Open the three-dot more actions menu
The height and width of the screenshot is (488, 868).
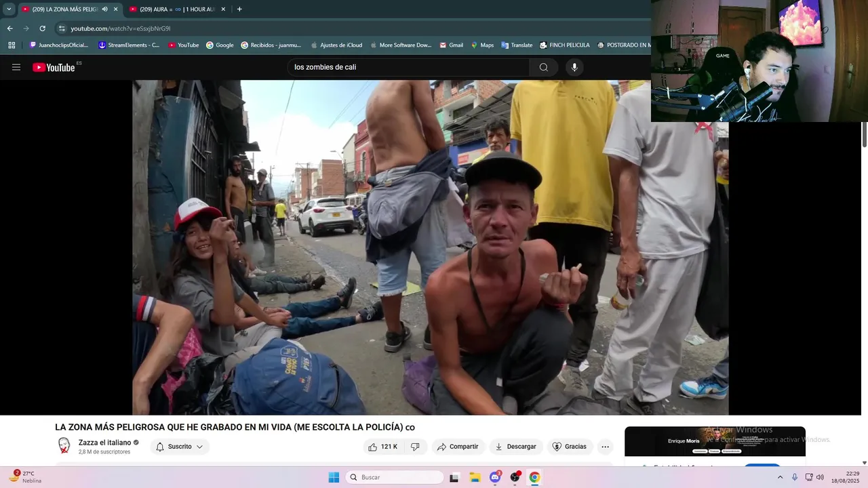[x=605, y=447]
